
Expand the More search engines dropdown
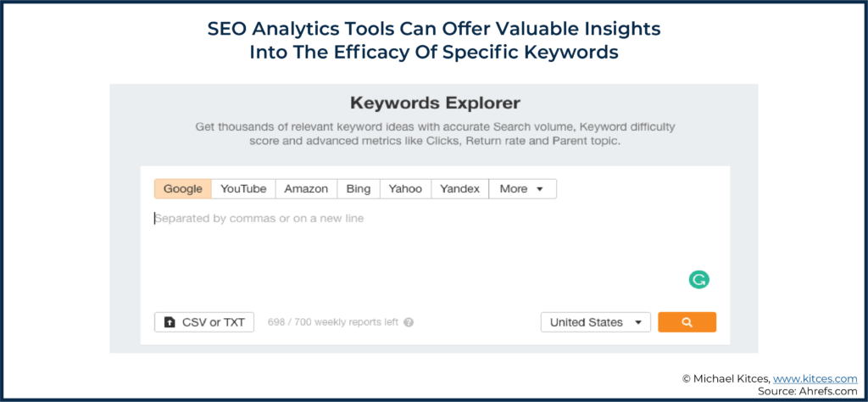(x=522, y=188)
